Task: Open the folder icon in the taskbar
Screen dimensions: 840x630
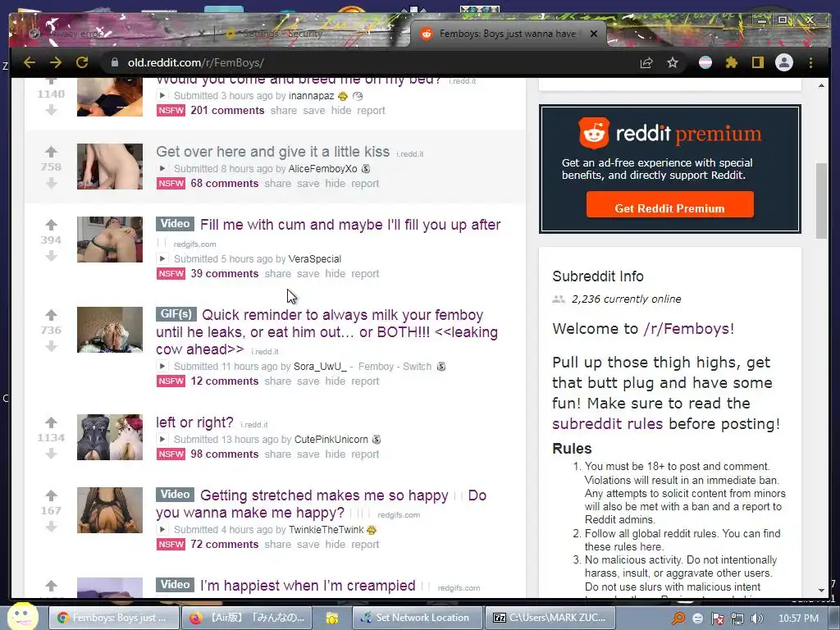Action: (332, 619)
